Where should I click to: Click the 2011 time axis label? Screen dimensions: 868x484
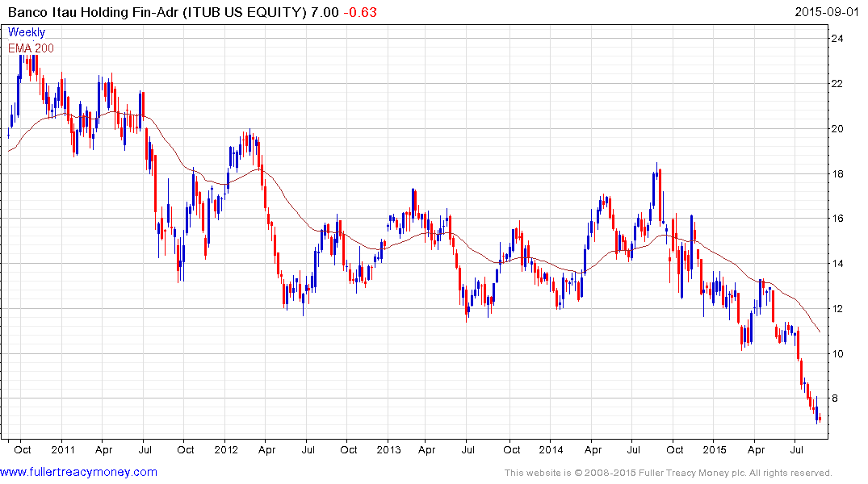click(x=62, y=449)
